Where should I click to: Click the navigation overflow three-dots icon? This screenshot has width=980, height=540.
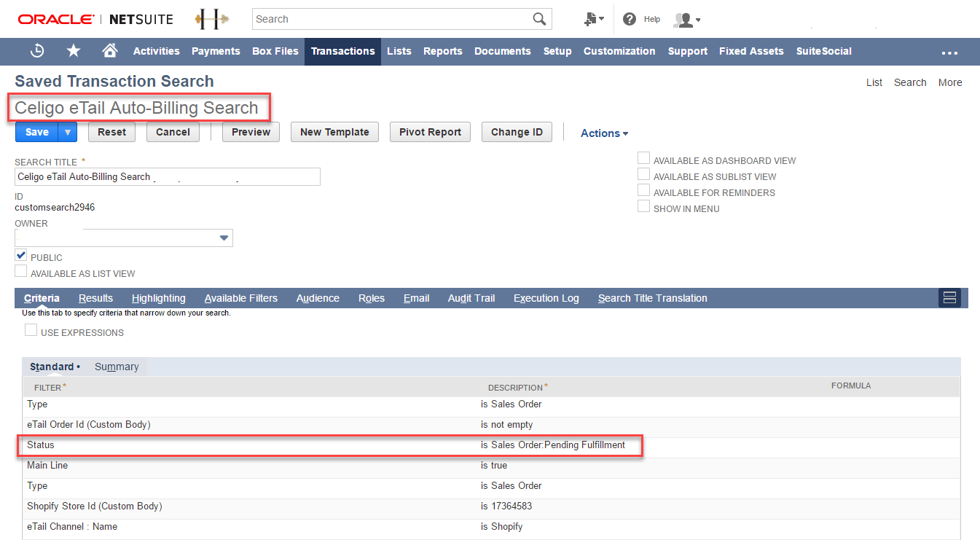[x=949, y=52]
